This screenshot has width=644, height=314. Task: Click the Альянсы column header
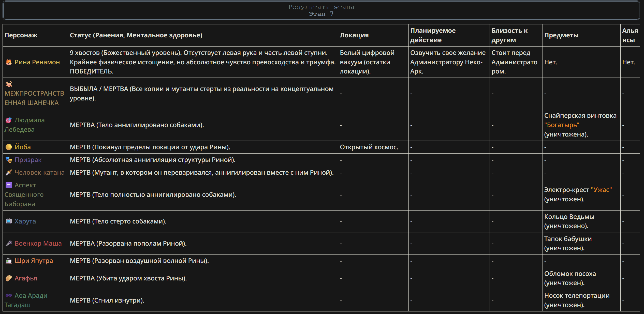(x=630, y=35)
